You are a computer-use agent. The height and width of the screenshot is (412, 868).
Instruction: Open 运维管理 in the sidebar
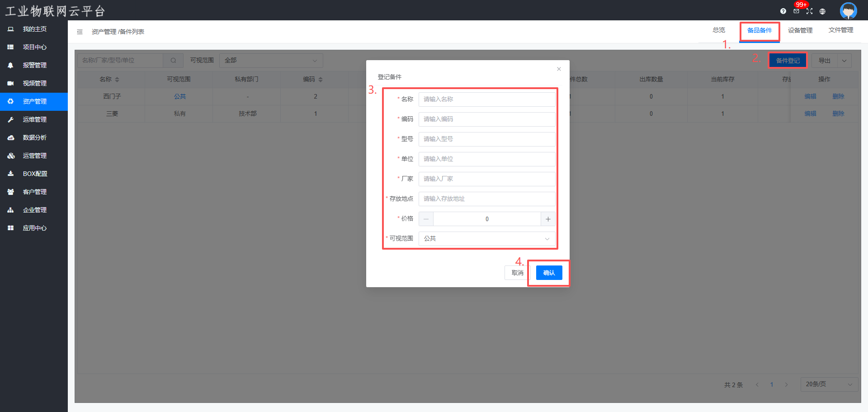click(34, 119)
